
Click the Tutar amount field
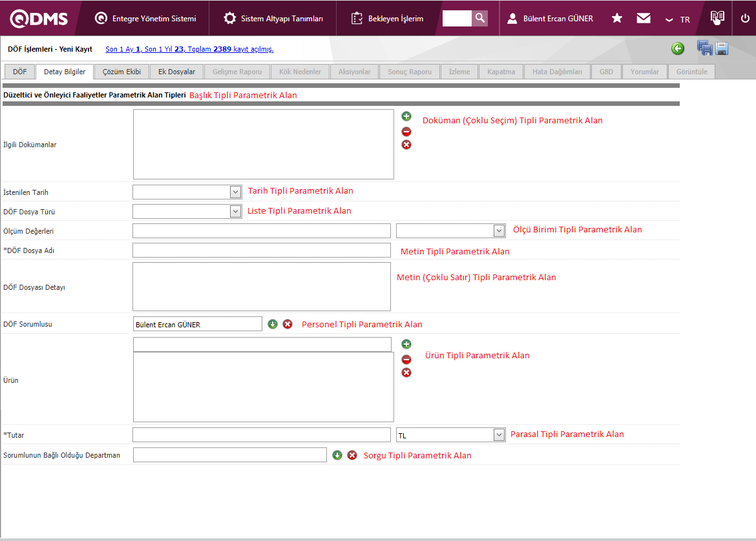coord(261,434)
